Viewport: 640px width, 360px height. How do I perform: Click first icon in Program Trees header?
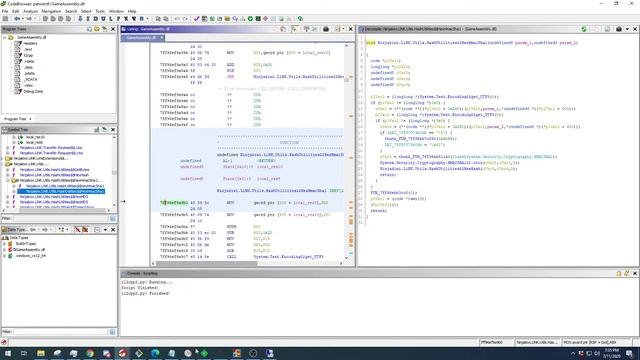[x=89, y=29]
